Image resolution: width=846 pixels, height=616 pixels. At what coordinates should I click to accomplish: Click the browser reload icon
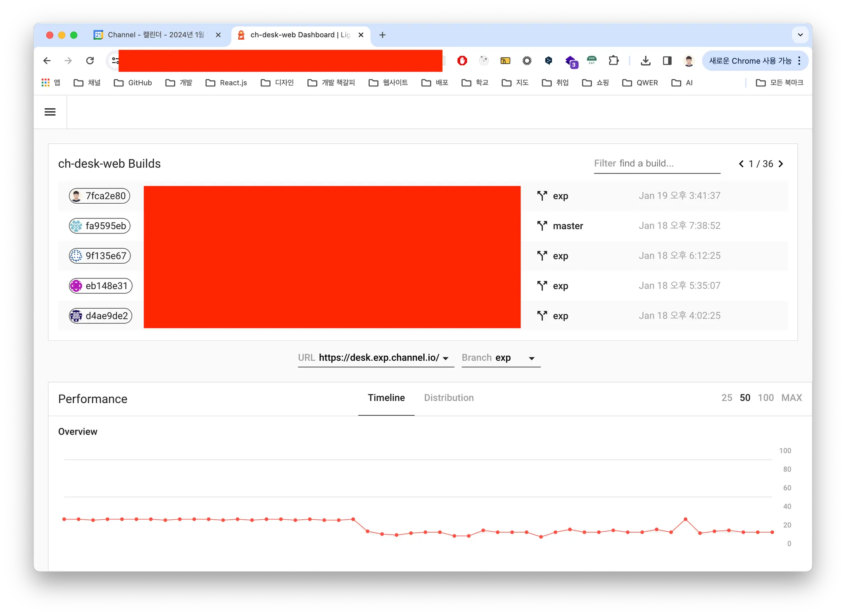pos(90,61)
